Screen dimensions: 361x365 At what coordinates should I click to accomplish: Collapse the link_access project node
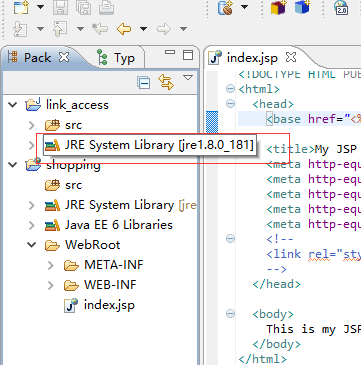pyautogui.click(x=13, y=105)
